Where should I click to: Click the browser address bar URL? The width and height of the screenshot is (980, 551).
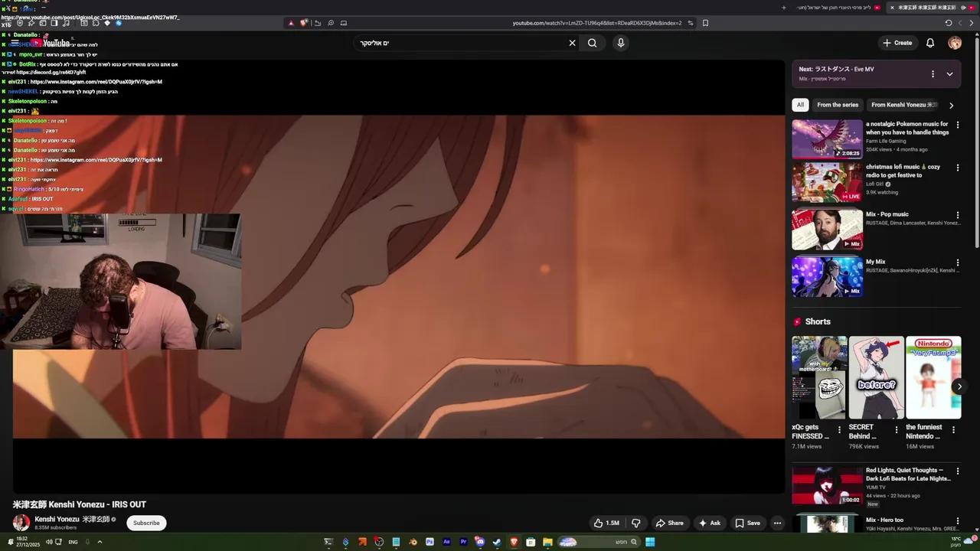[596, 23]
